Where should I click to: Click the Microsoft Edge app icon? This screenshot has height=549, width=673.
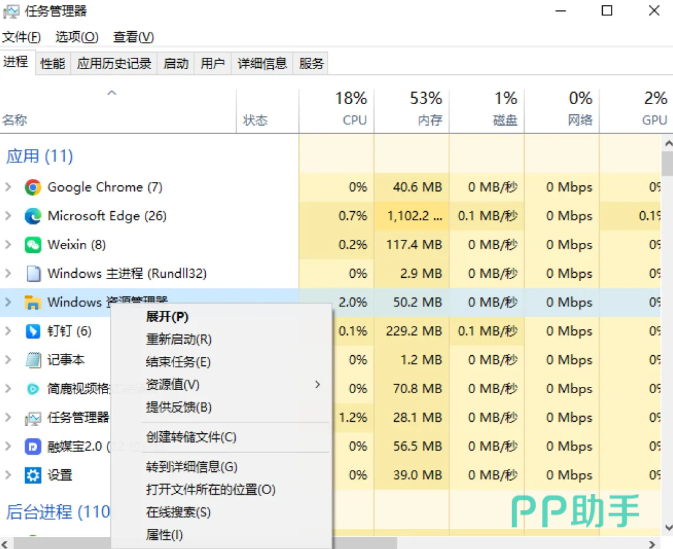pyautogui.click(x=33, y=216)
